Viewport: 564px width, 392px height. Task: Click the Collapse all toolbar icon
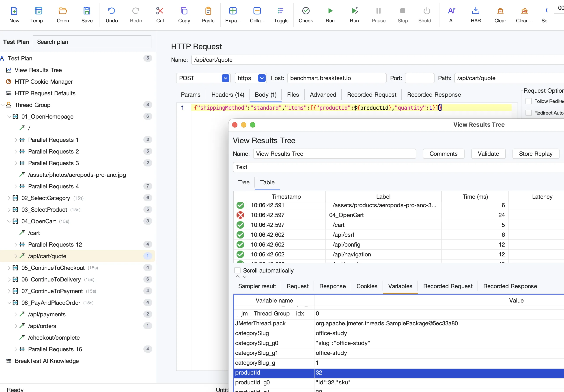click(257, 11)
